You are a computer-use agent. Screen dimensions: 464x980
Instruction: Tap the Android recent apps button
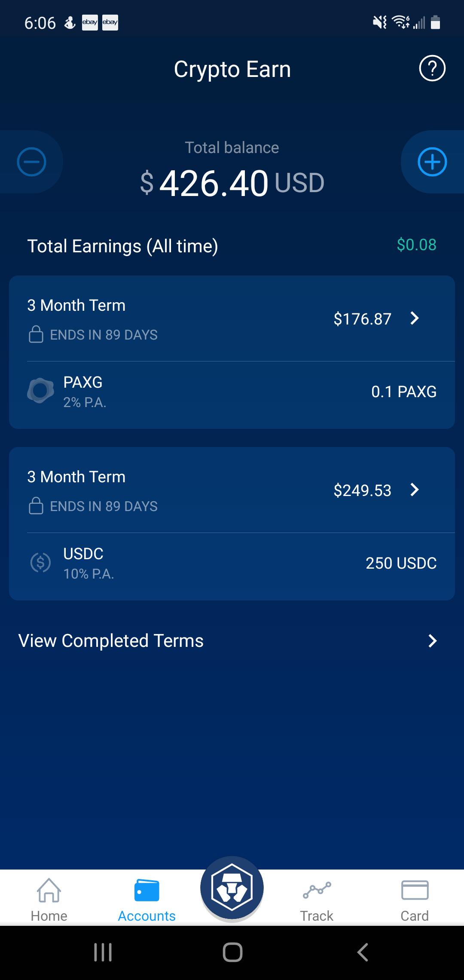tap(103, 952)
